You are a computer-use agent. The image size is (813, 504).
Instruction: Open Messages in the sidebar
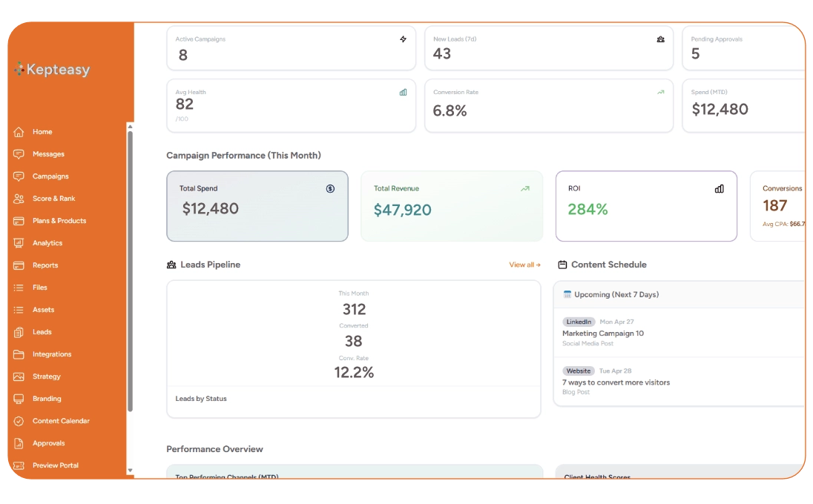tap(48, 154)
